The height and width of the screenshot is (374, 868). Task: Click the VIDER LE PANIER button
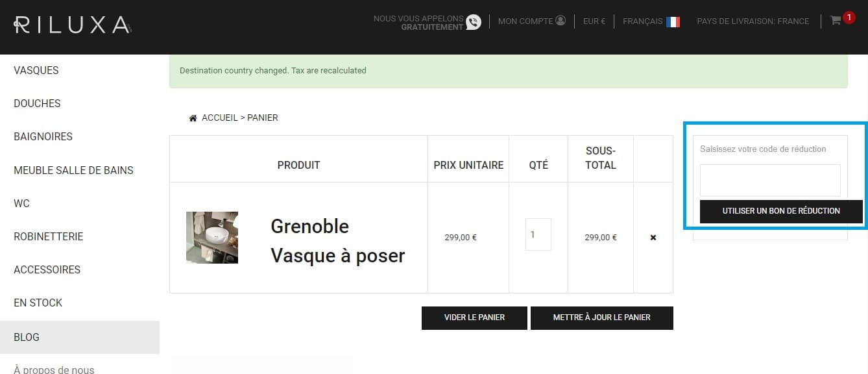point(474,318)
